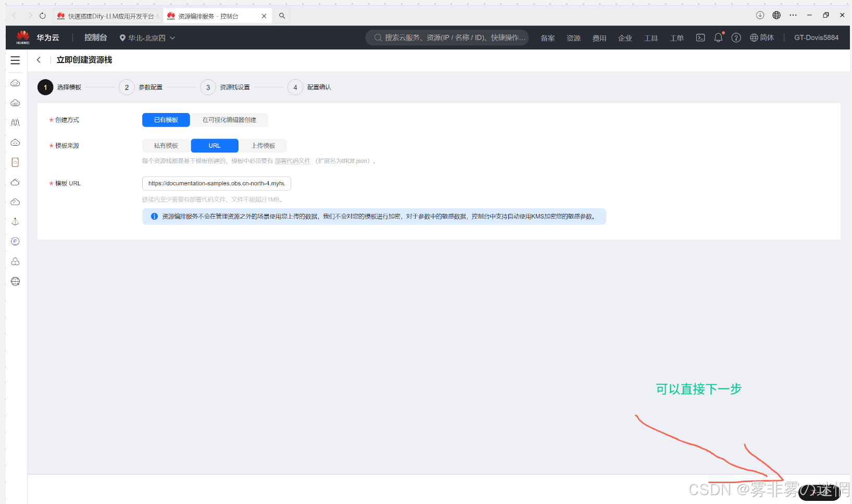Open the hamburger service list menu
The width and height of the screenshot is (852, 504).
click(x=16, y=60)
